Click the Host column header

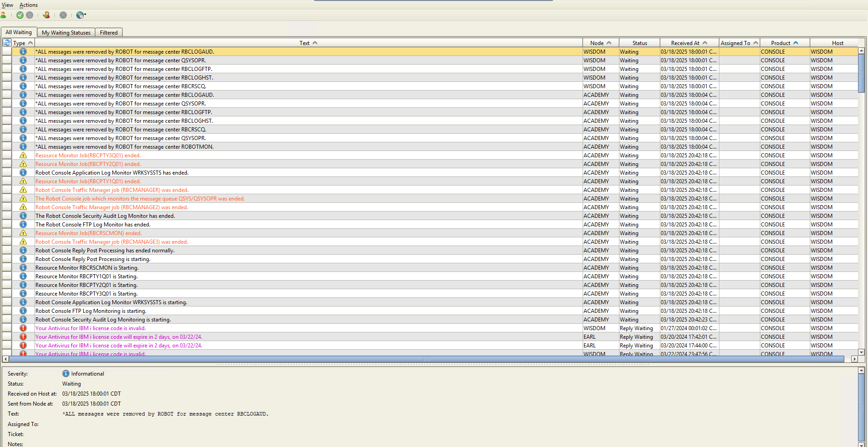coord(837,43)
